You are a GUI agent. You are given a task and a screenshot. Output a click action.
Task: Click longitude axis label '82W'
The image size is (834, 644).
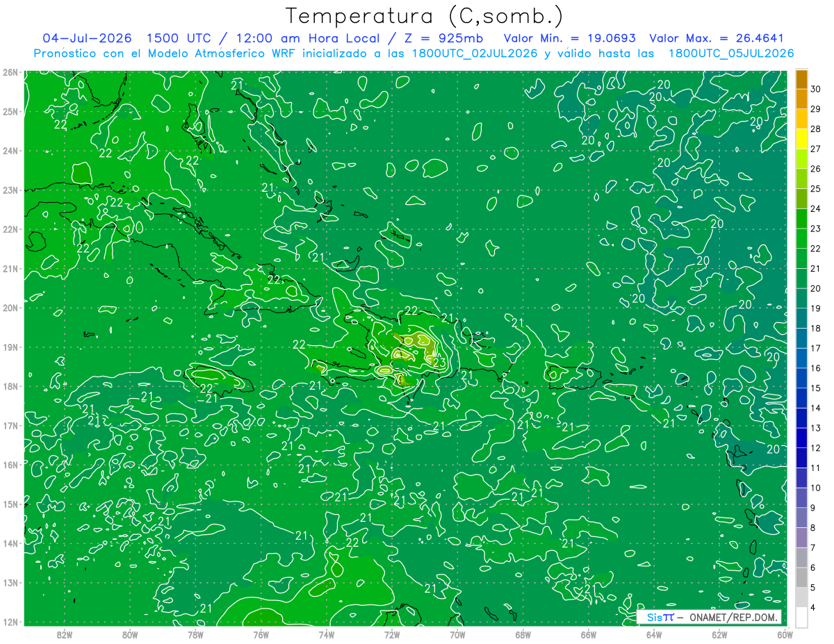64,634
